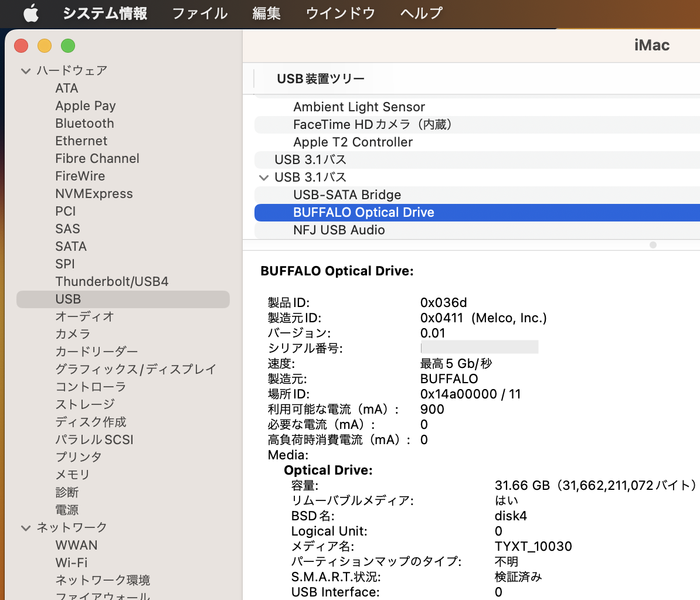
Task: Collapse the ネットワーク section
Action: pos(25,528)
